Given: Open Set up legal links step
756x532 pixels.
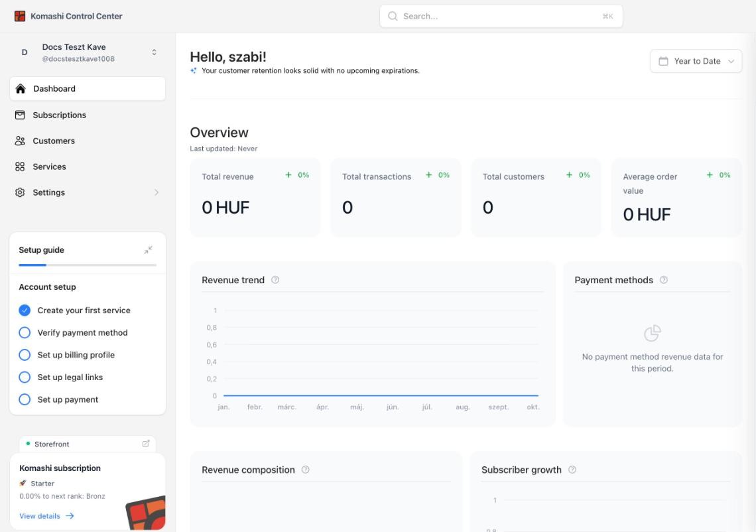Looking at the screenshot, I should (x=70, y=377).
